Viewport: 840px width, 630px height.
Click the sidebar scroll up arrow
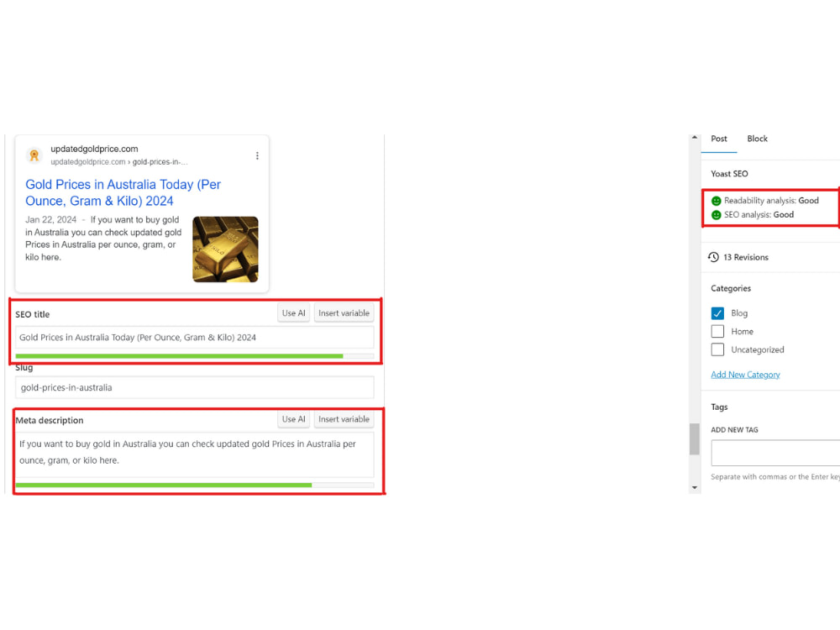(x=695, y=138)
